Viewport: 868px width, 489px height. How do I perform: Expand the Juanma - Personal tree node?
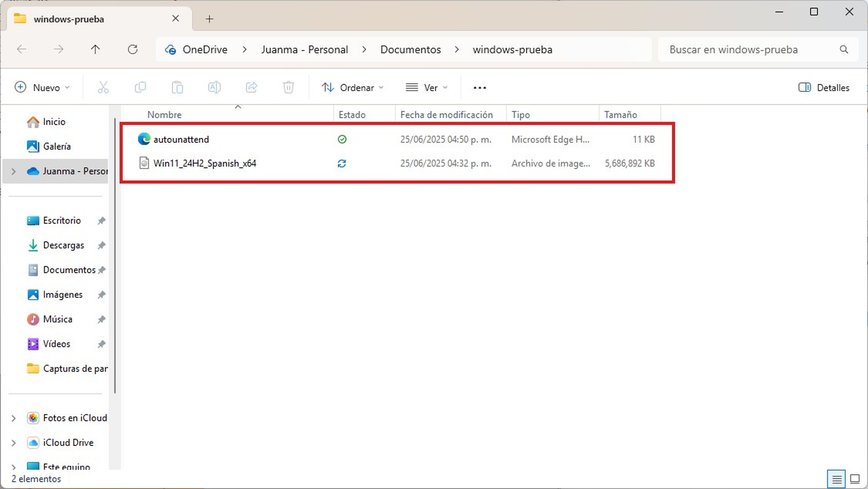coord(14,172)
